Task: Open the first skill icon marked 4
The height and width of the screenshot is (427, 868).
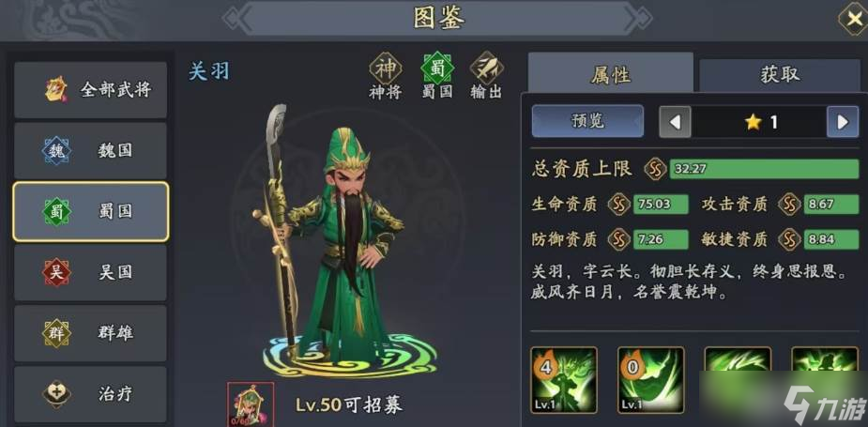Action: [564, 380]
